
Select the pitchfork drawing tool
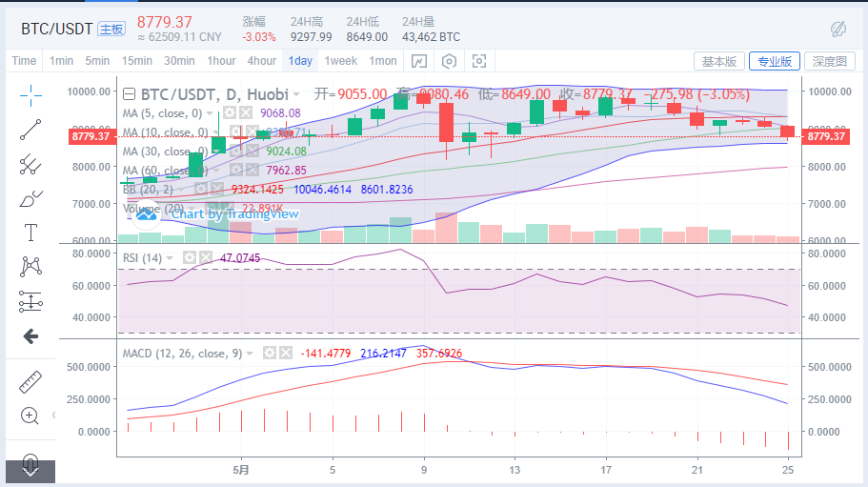click(30, 164)
